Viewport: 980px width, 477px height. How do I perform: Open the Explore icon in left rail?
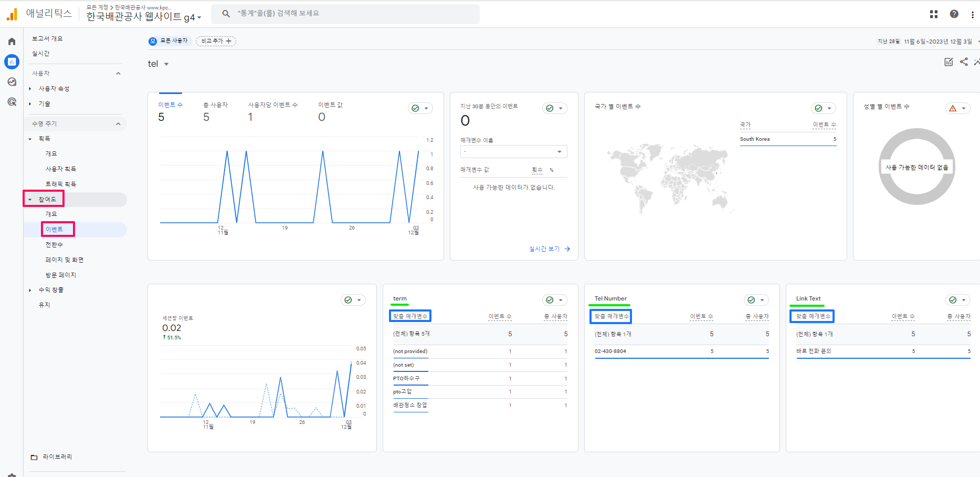click(12, 81)
